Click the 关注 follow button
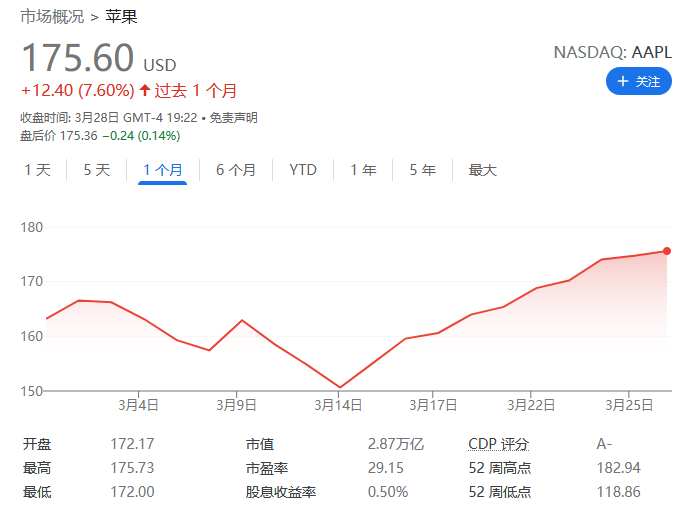 638,81
